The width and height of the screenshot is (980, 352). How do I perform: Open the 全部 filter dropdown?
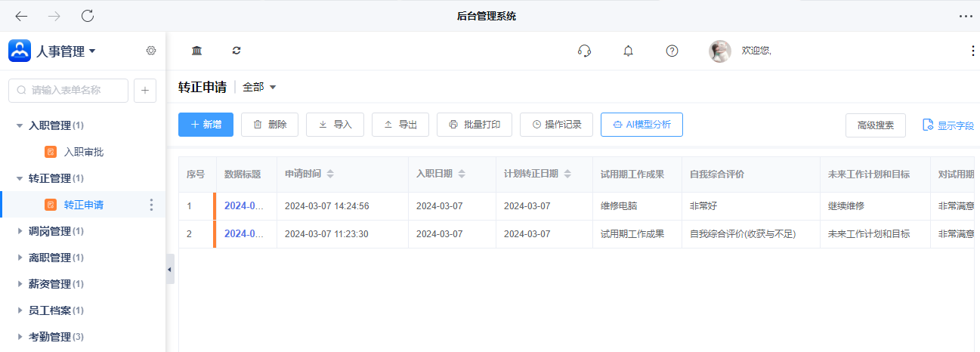[259, 87]
